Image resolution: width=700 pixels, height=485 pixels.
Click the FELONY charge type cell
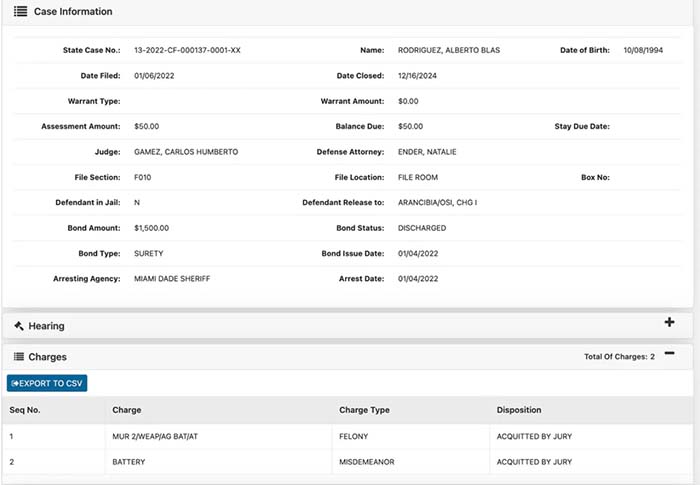pyautogui.click(x=357, y=436)
